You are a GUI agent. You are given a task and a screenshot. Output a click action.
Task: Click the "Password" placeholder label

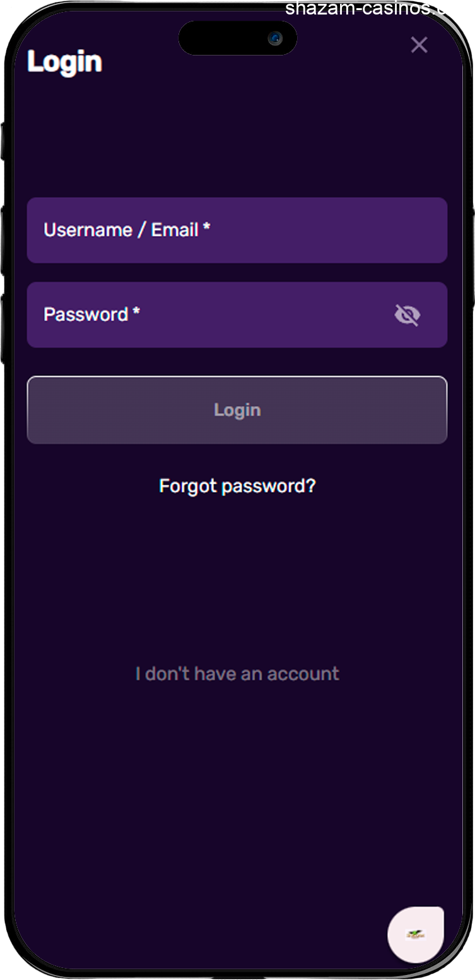86,315
